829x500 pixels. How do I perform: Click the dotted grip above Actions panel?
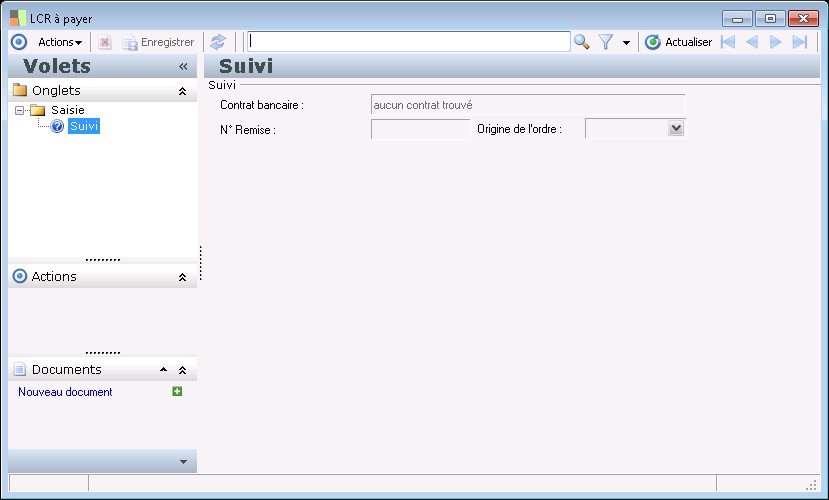click(103, 260)
